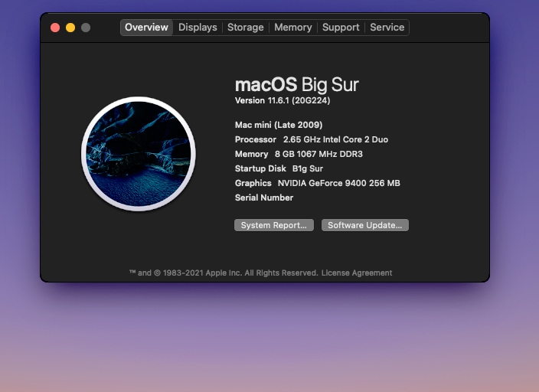Click the NVIDIA GeForce 9400 256 MB value
This screenshot has width=539, height=392.
click(339, 183)
